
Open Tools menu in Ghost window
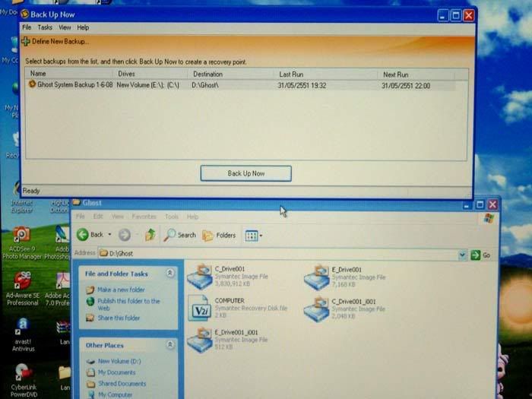[x=172, y=217]
